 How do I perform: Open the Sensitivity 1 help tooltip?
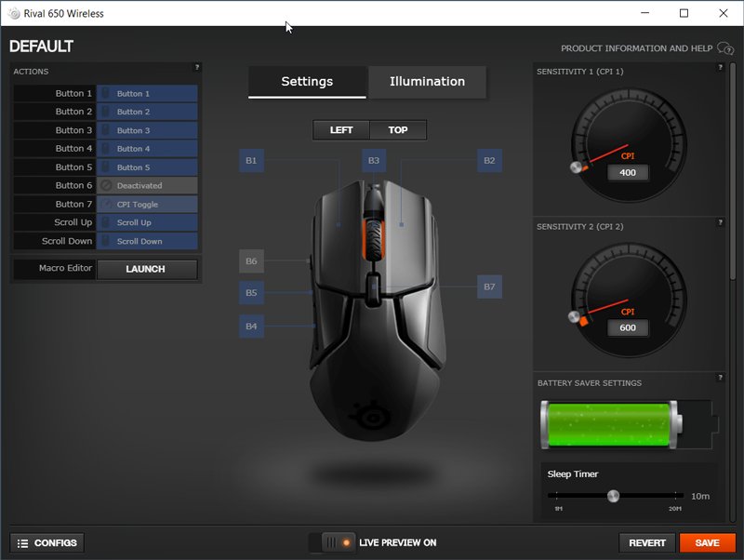721,66
